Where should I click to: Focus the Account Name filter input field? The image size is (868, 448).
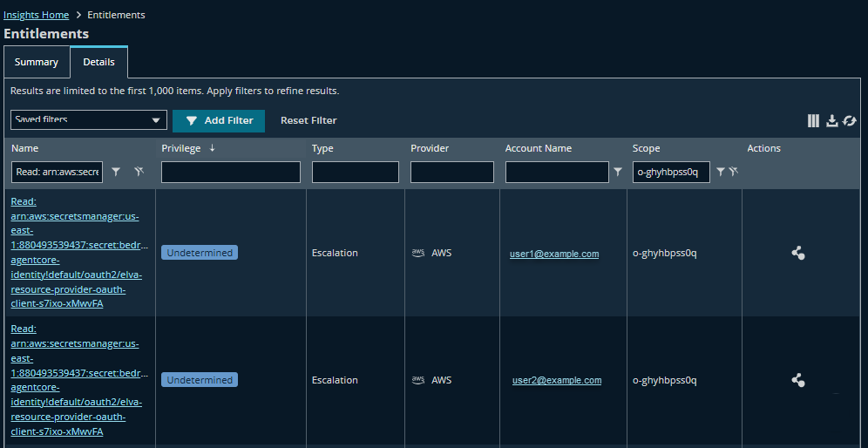[x=557, y=173]
